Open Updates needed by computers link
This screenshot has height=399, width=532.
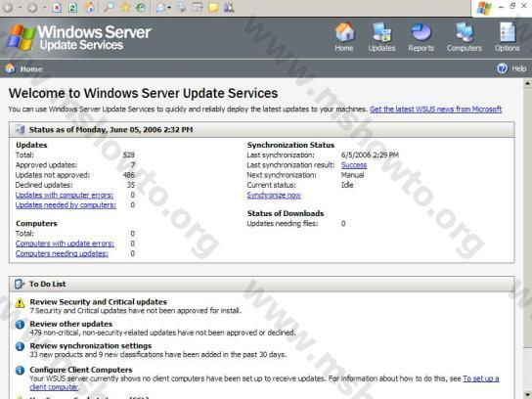(66, 205)
